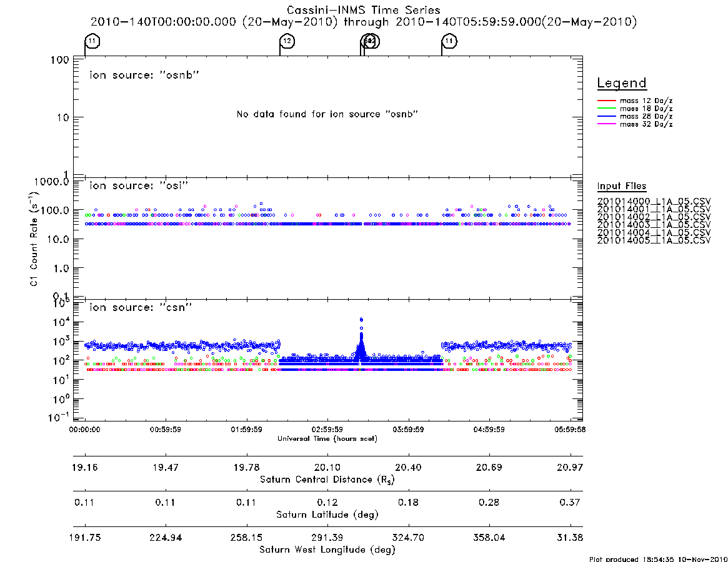Click the blue mass 28 Da/z legend line
Image resolution: width=728 pixels, height=562 pixels.
(606, 117)
